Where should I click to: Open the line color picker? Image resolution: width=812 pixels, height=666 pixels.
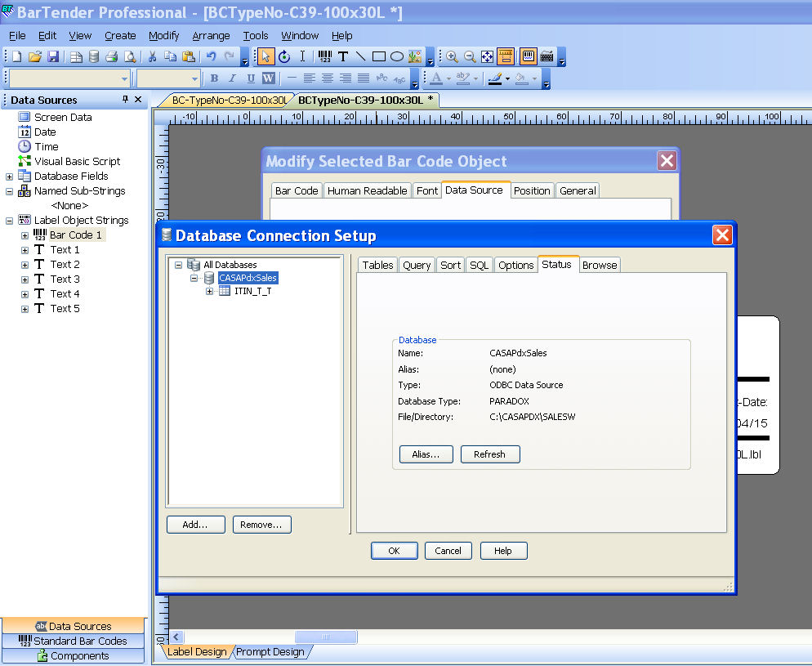point(495,78)
